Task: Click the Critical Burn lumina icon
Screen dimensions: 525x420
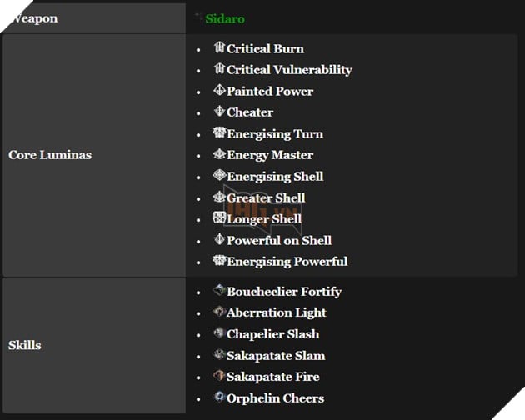Action: [219, 48]
